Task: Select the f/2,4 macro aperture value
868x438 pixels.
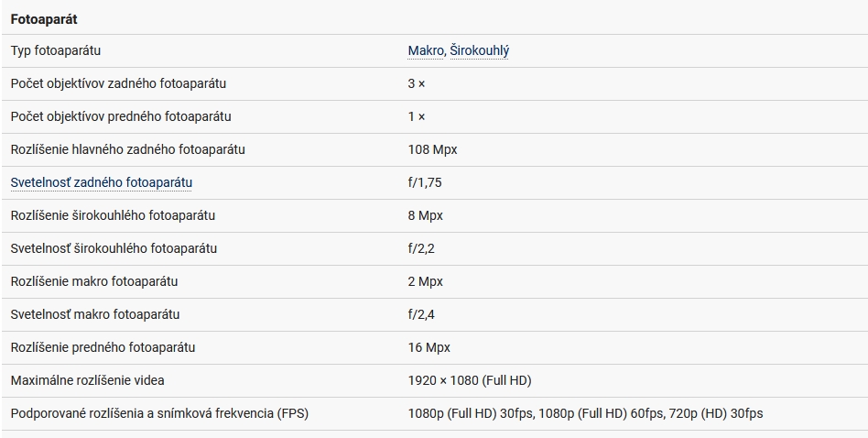Action: 421,314
